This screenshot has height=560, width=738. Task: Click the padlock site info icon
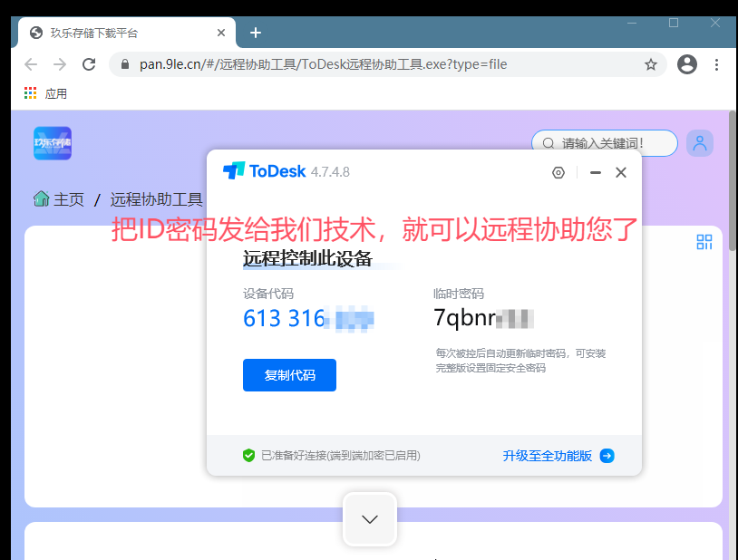tap(125, 64)
